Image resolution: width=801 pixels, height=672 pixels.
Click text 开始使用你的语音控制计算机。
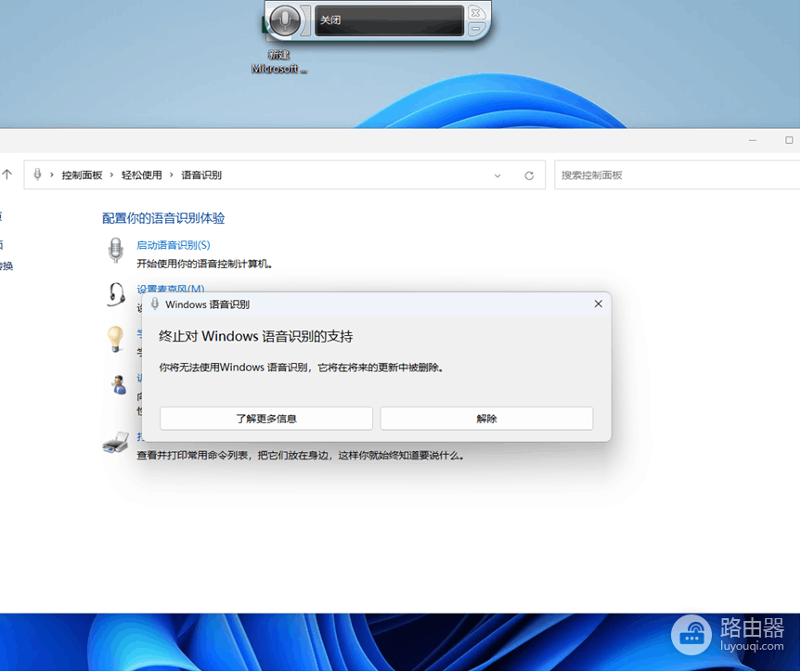205,264
